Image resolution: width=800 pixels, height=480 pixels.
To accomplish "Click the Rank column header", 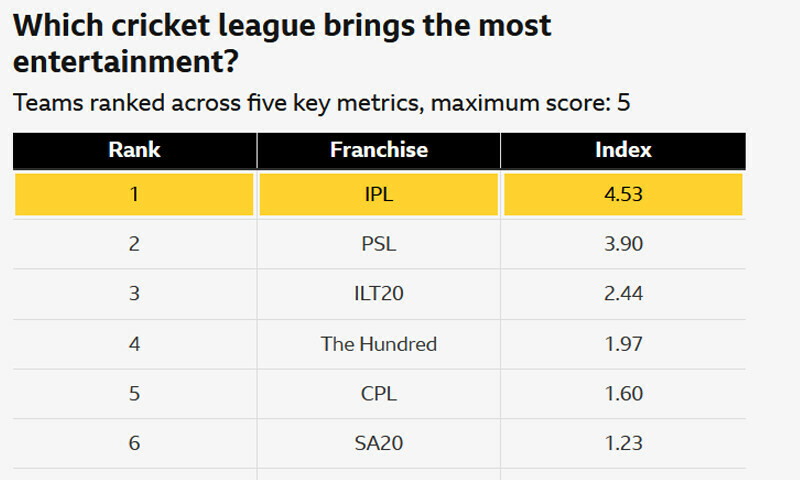I will [134, 150].
